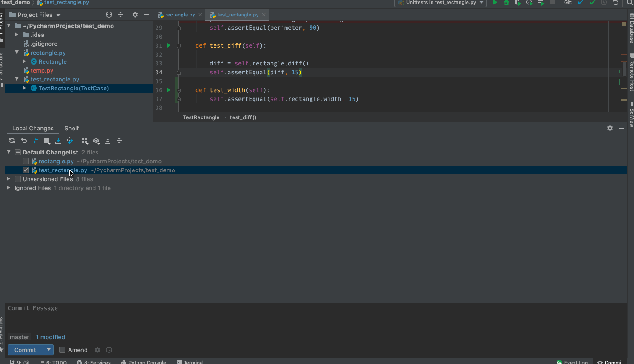The width and height of the screenshot is (634, 364).
Task: Expand the Unversioned Files node
Action: [x=9, y=179]
